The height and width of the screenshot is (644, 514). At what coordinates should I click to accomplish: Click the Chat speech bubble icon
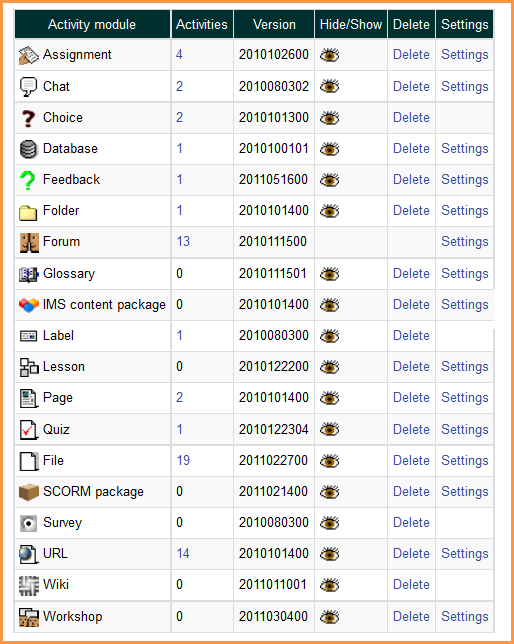pyautogui.click(x=28, y=87)
